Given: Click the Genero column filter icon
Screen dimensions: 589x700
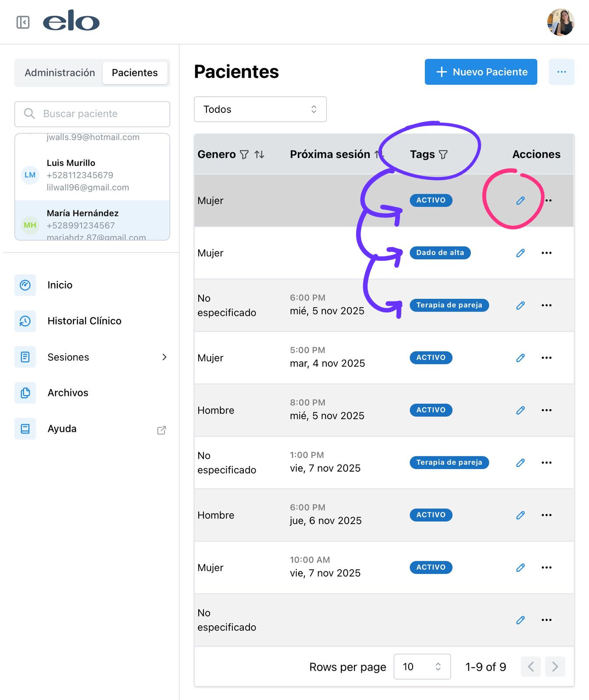Looking at the screenshot, I should [x=244, y=154].
